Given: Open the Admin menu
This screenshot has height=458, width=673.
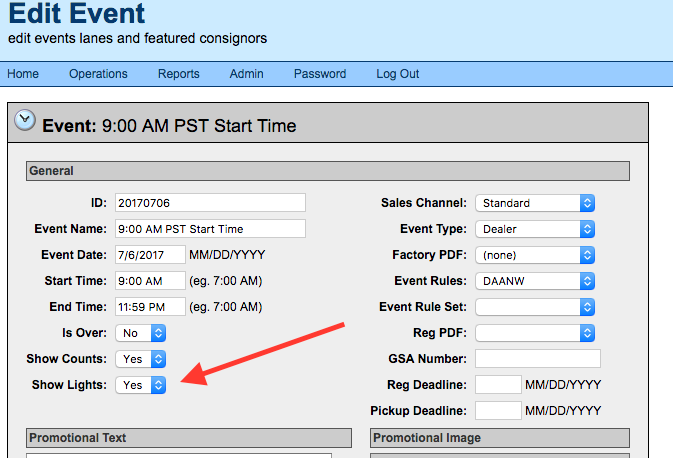Looking at the screenshot, I should [246, 74].
